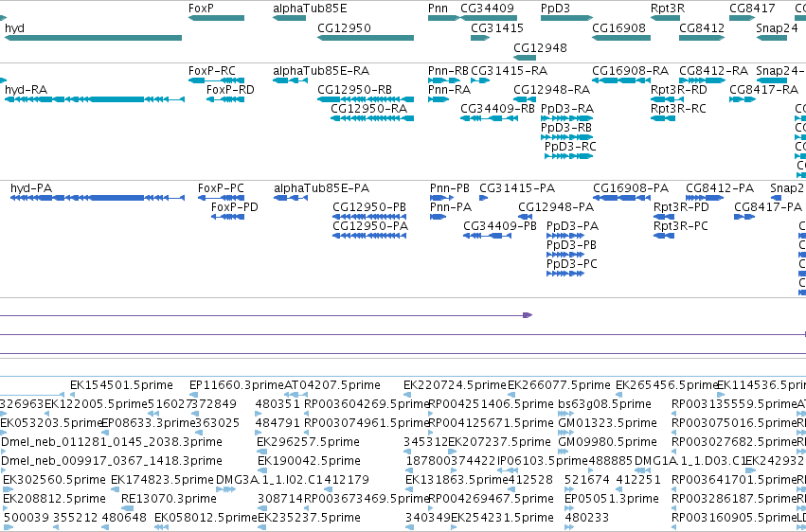Select the Pnn-RB transcript label
The image size is (806, 532).
coord(448,70)
